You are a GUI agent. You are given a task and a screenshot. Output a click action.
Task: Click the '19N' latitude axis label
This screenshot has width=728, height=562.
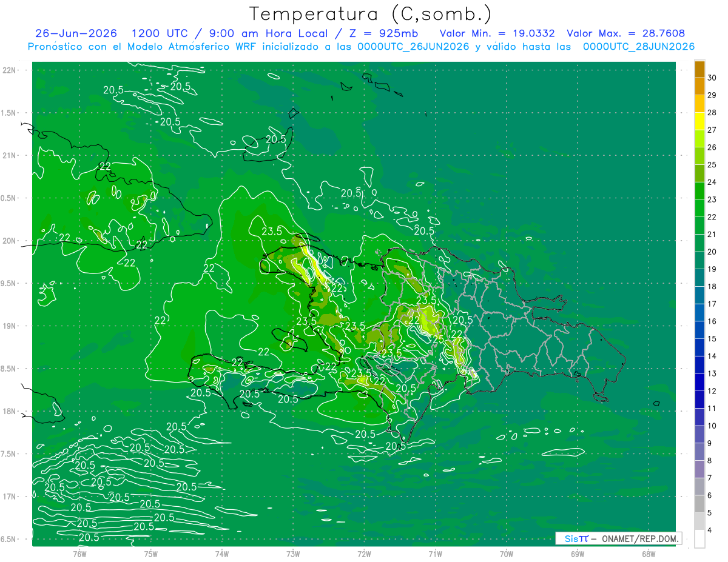[9, 326]
